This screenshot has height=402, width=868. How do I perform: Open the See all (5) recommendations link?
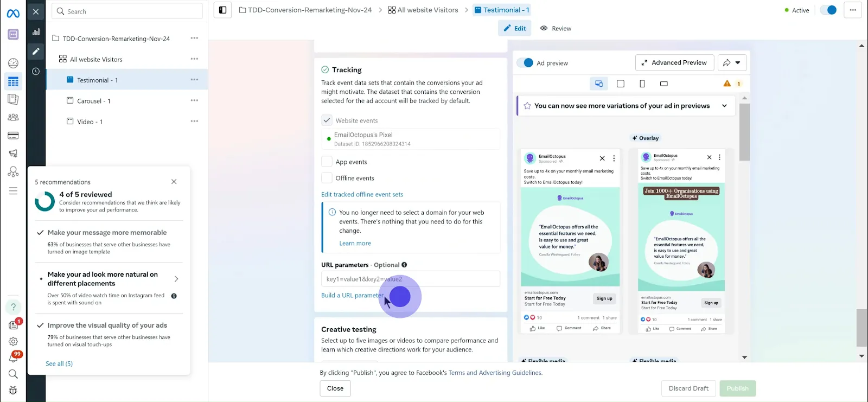[x=59, y=363]
